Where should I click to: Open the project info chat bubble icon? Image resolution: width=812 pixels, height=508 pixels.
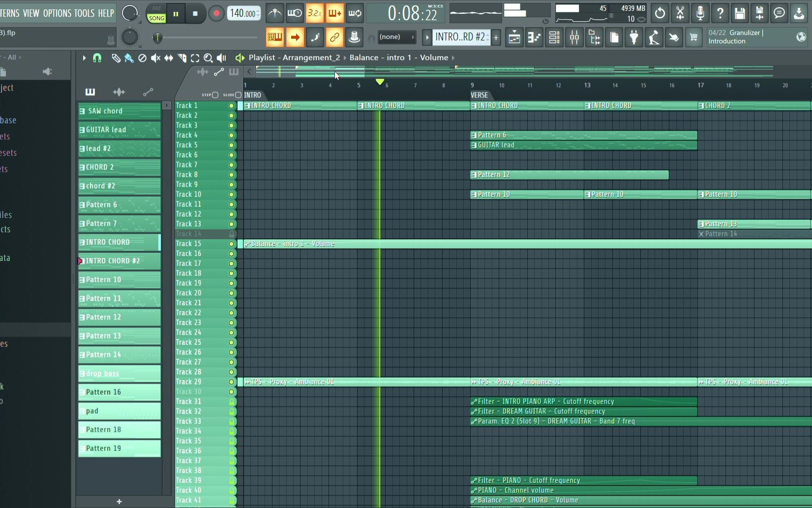coord(779,13)
